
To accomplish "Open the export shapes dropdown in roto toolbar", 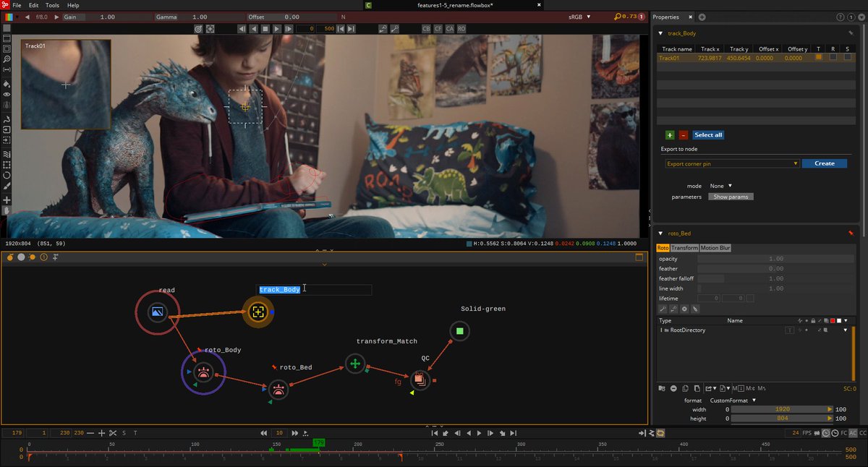I will tap(710, 388).
